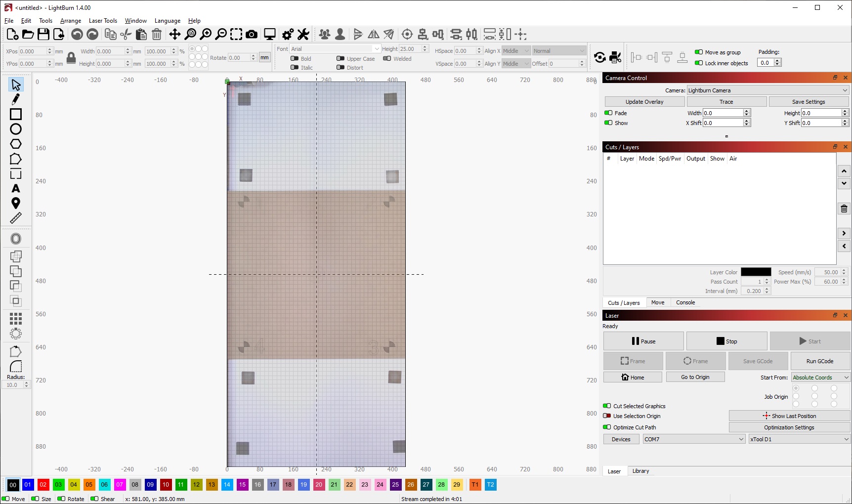This screenshot has width=852, height=504.
Task: Pick blue layer color swatch 01
Action: pos(28,485)
